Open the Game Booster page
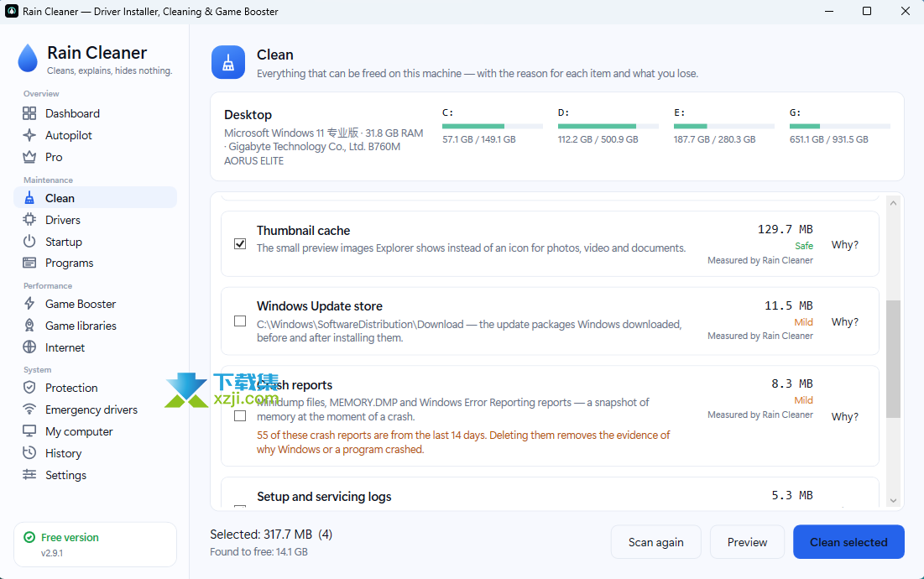The height and width of the screenshot is (579, 924). (x=95, y=304)
